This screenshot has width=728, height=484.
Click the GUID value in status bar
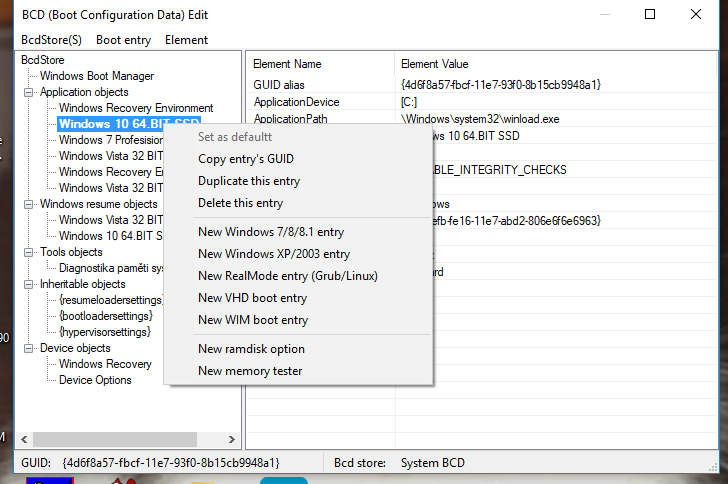pos(171,463)
